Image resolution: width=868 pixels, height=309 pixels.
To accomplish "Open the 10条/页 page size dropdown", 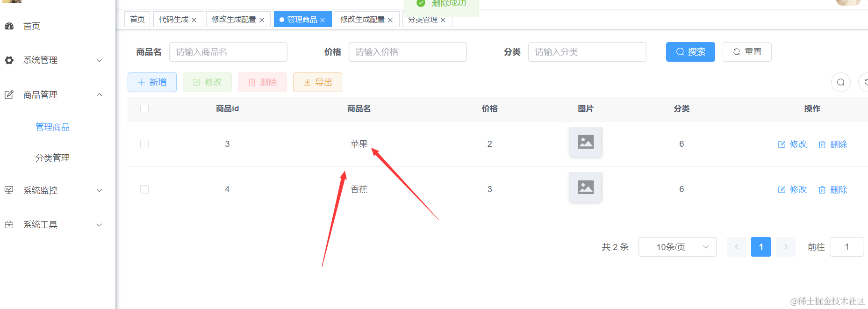I will pos(677,247).
